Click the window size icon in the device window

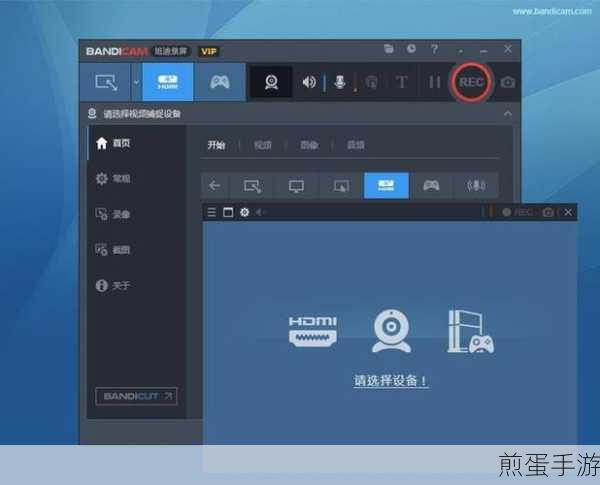click(x=228, y=212)
